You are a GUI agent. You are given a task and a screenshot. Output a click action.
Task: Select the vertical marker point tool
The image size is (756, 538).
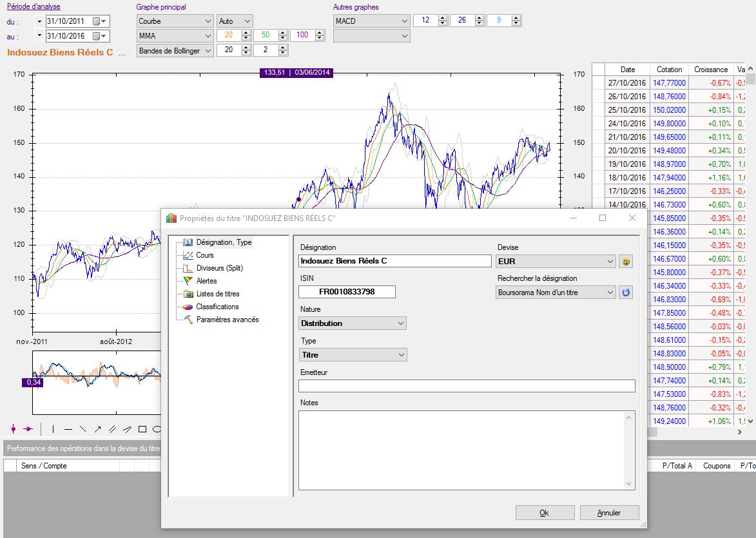pyautogui.click(x=13, y=428)
